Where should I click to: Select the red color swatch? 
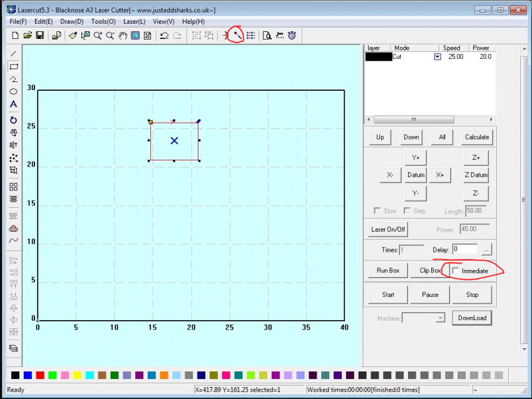click(x=40, y=375)
